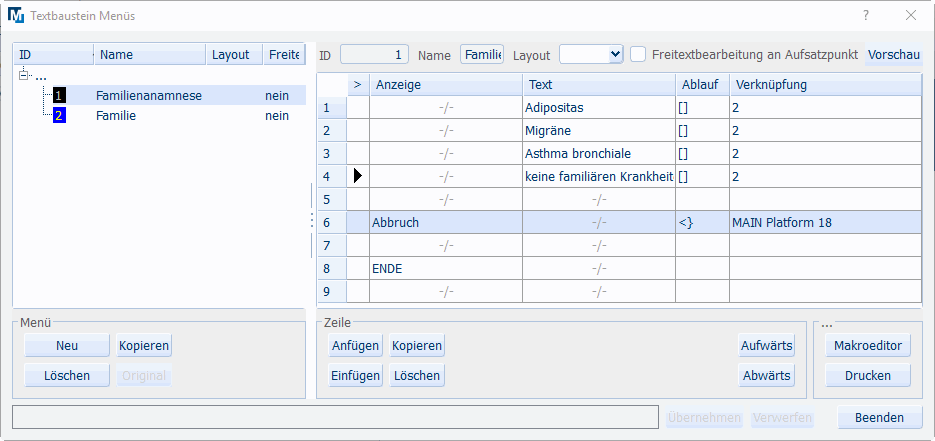
Task: Move the row up with Aufwärts
Action: 766,346
